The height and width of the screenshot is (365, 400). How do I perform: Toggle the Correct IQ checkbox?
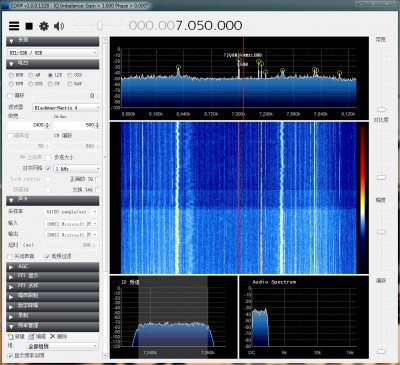[x=97, y=179]
